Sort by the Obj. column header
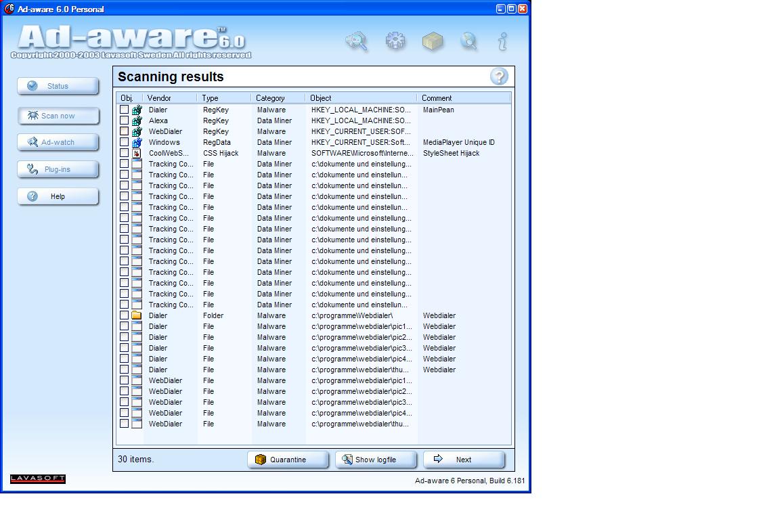This screenshot has width=767, height=532. point(129,97)
